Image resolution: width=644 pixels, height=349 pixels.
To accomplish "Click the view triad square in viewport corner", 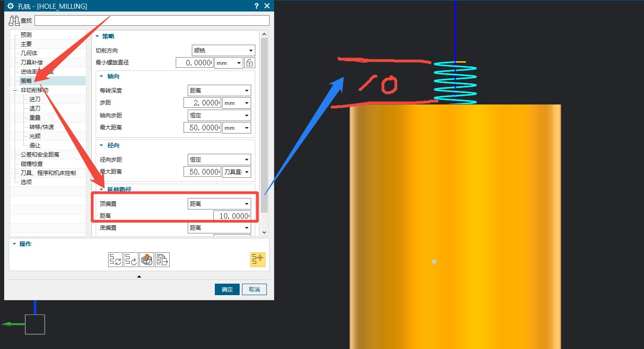I will pyautogui.click(x=35, y=325).
